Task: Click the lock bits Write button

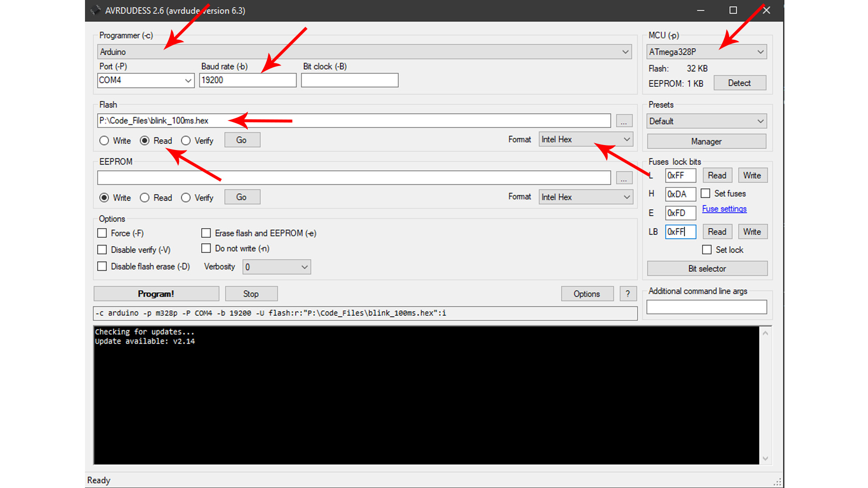Action: tap(753, 232)
